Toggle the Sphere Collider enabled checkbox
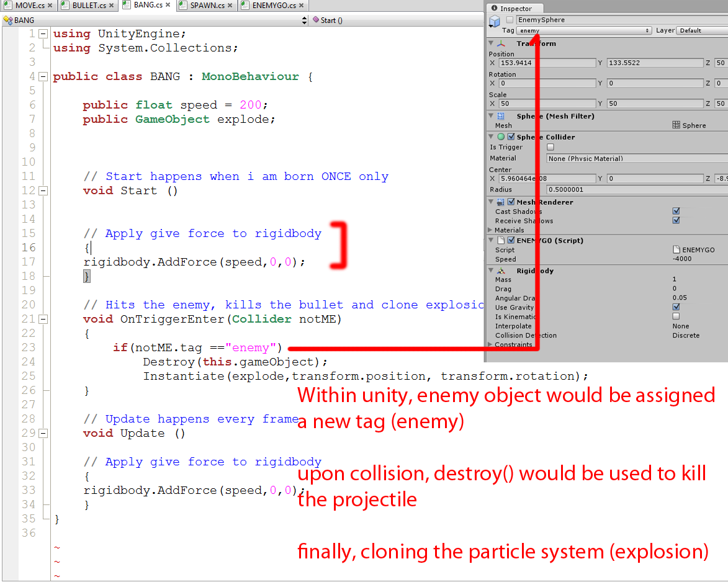The height and width of the screenshot is (582, 728). [x=511, y=137]
